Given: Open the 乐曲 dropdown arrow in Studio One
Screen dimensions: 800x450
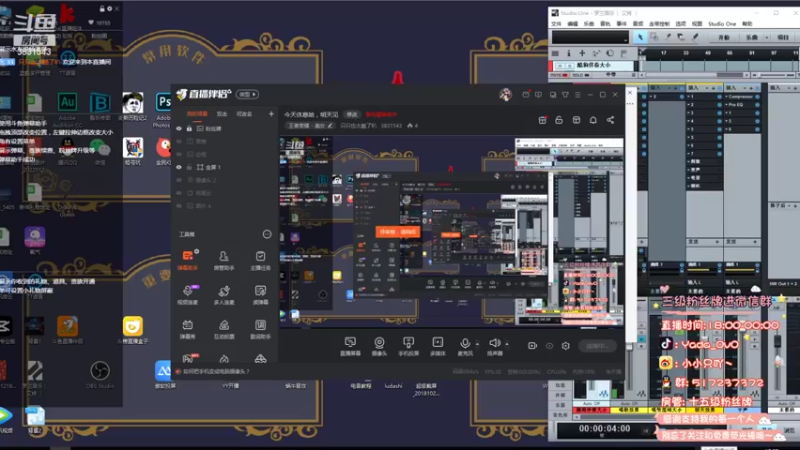Looking at the screenshot, I should point(767,37).
